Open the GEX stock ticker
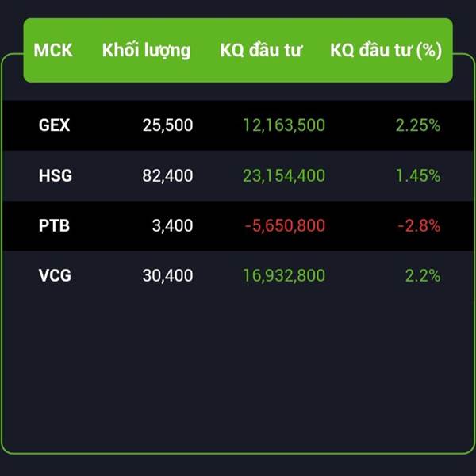Screen dimensions: 476x476 (54, 125)
